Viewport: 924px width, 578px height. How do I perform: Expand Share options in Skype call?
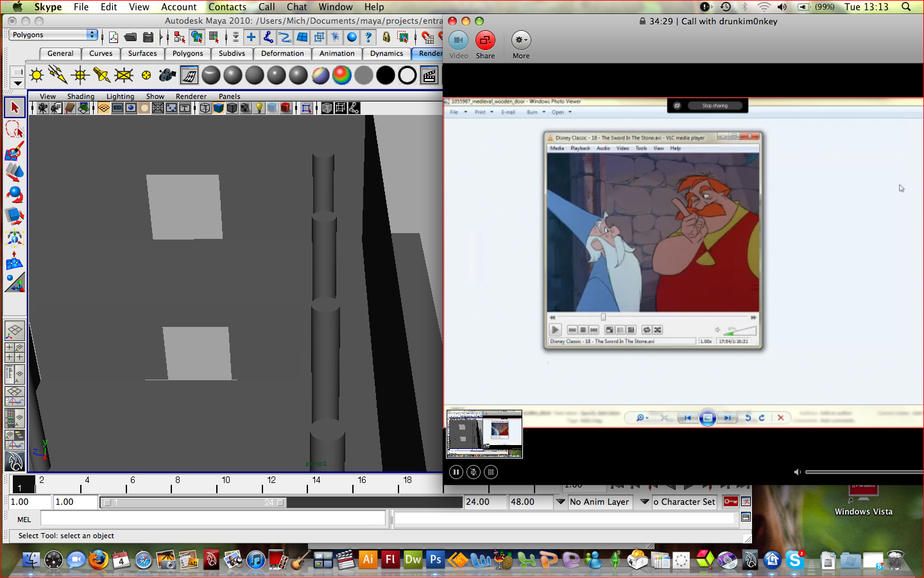pyautogui.click(x=485, y=45)
